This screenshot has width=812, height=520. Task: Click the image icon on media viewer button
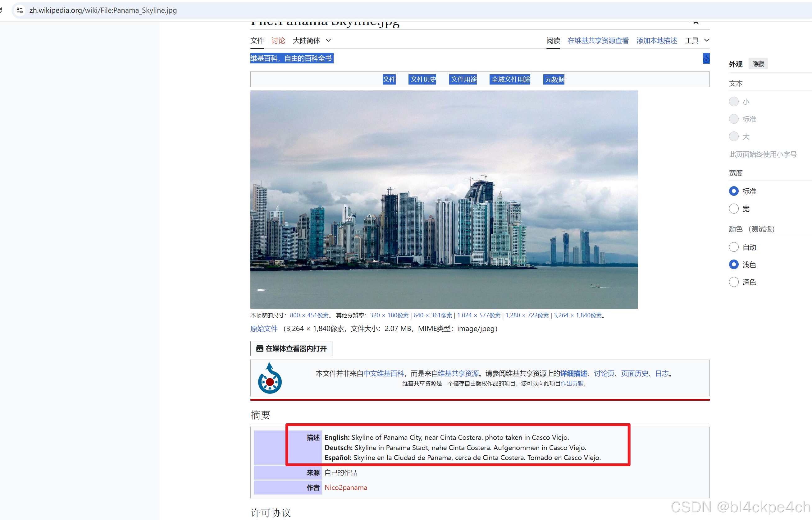click(259, 348)
